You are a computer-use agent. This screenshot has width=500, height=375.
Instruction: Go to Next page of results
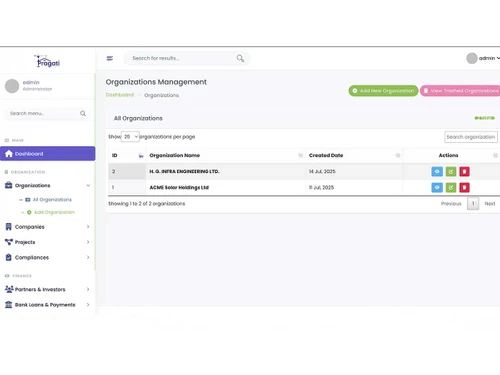(490, 204)
